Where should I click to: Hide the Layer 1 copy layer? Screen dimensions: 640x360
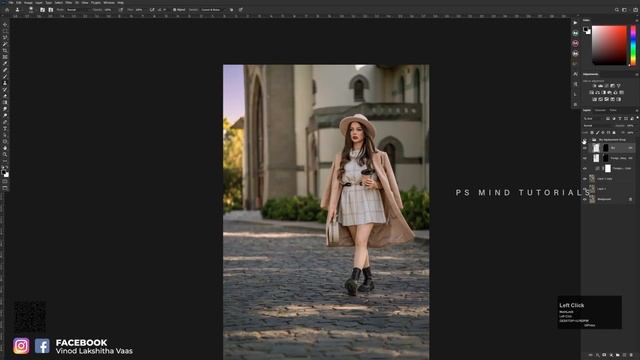(584, 178)
